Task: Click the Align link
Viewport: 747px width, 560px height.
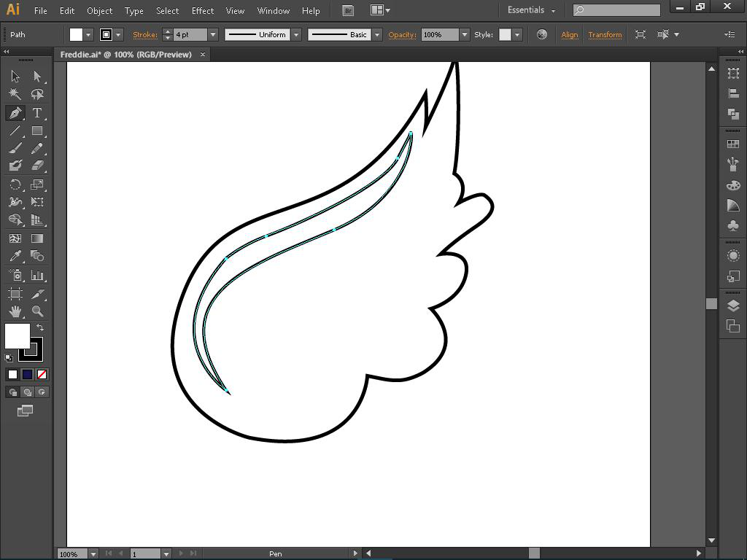Action: tap(569, 35)
